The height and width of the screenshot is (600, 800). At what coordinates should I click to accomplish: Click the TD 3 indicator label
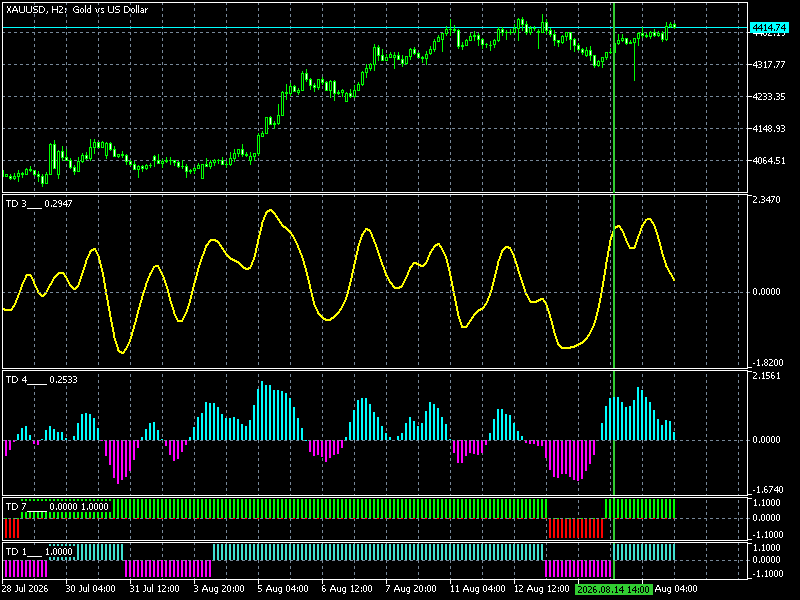39,204
